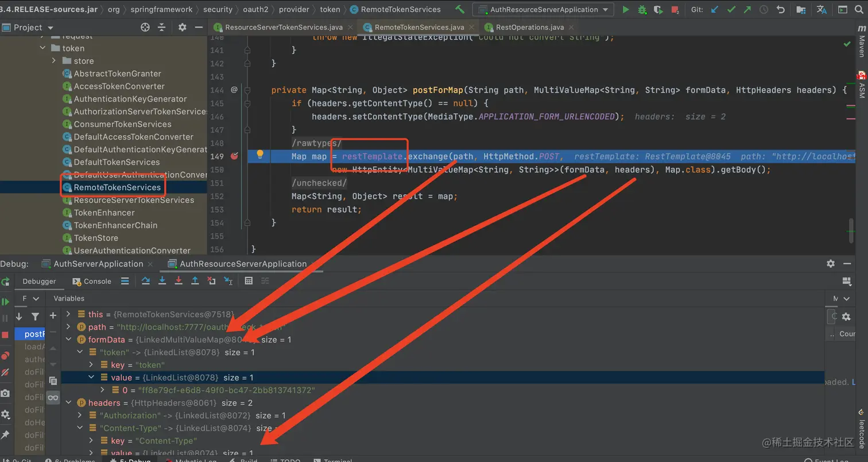Open the Debugger tab
This screenshot has height=462, width=868.
coord(39,281)
